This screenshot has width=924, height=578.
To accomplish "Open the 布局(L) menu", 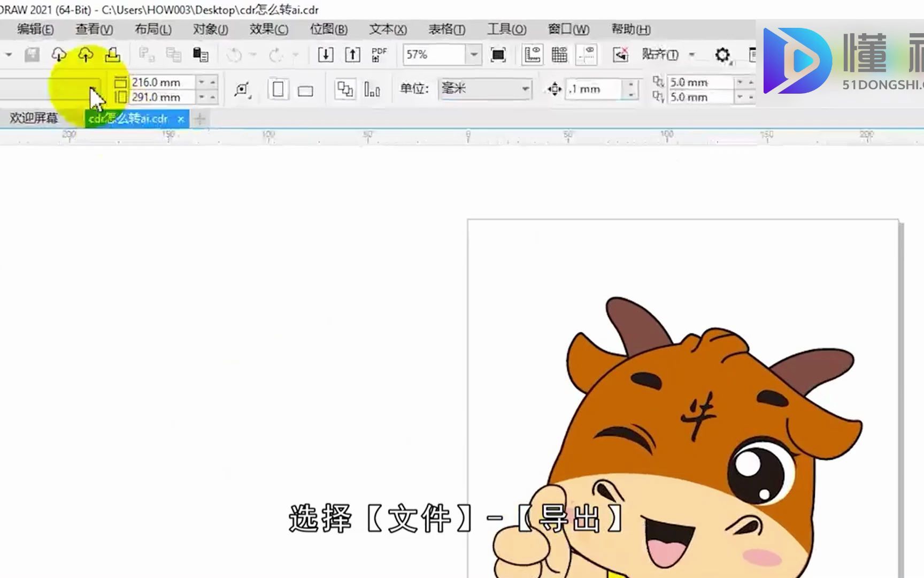I will [x=153, y=29].
